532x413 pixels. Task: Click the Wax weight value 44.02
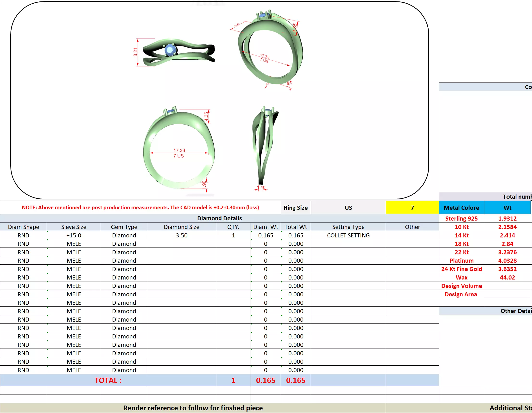[507, 278]
